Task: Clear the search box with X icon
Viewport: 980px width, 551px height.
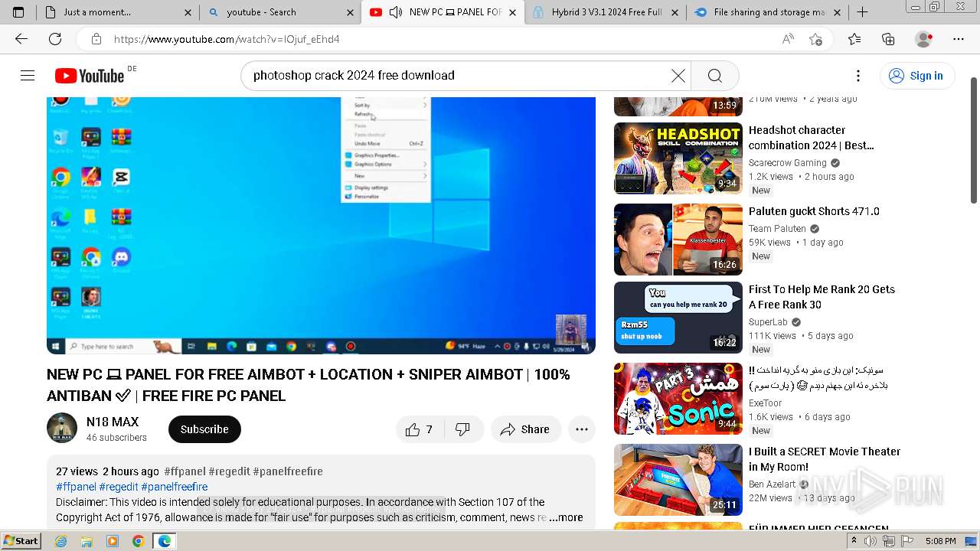Action: point(678,75)
